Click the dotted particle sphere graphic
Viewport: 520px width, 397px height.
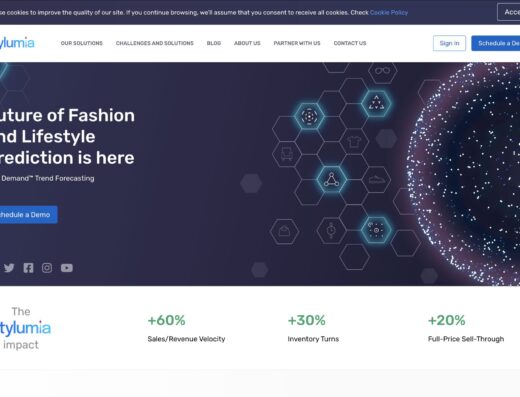point(464,174)
